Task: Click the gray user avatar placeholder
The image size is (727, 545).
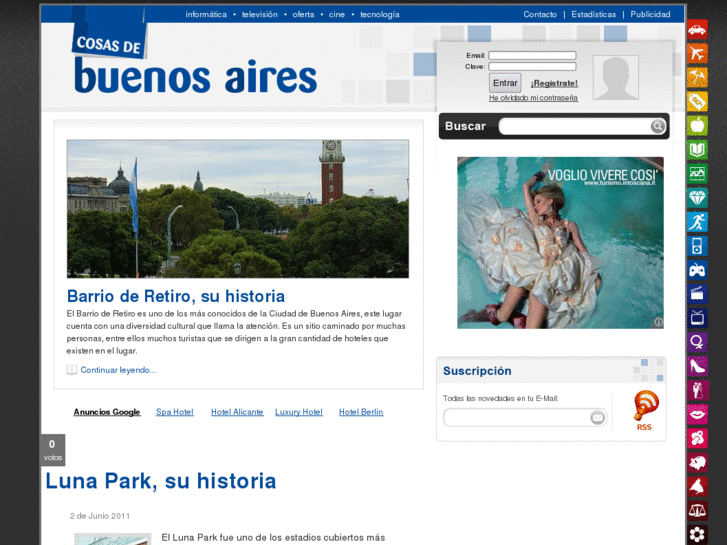Action: [616, 77]
